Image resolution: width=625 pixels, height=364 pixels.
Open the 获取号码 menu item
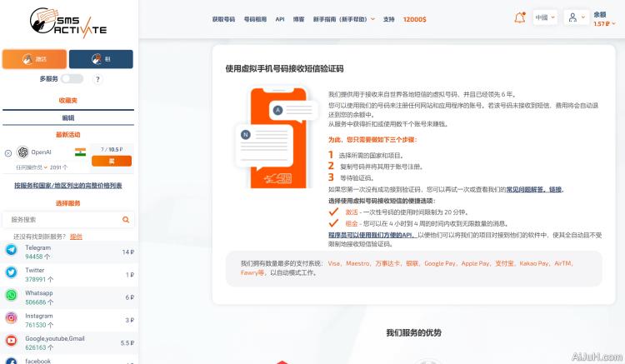pyautogui.click(x=223, y=18)
